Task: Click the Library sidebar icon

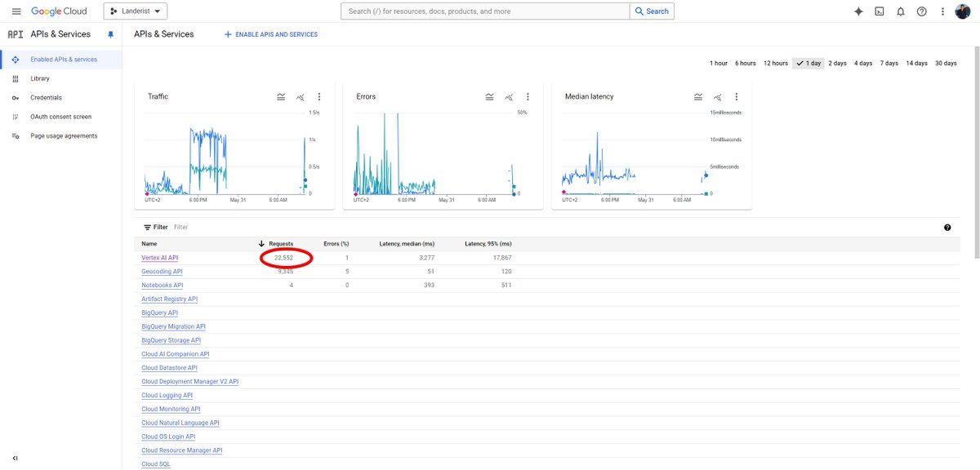Action: pyautogui.click(x=15, y=78)
